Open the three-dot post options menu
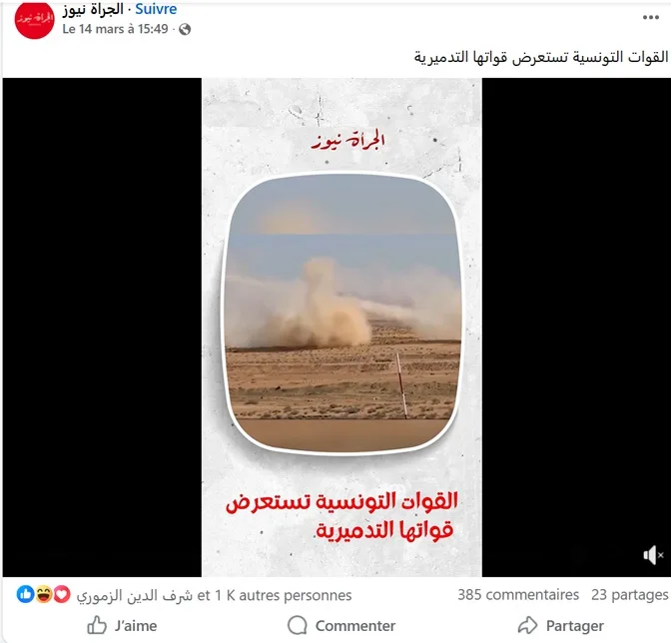The image size is (672, 643). coord(650,18)
